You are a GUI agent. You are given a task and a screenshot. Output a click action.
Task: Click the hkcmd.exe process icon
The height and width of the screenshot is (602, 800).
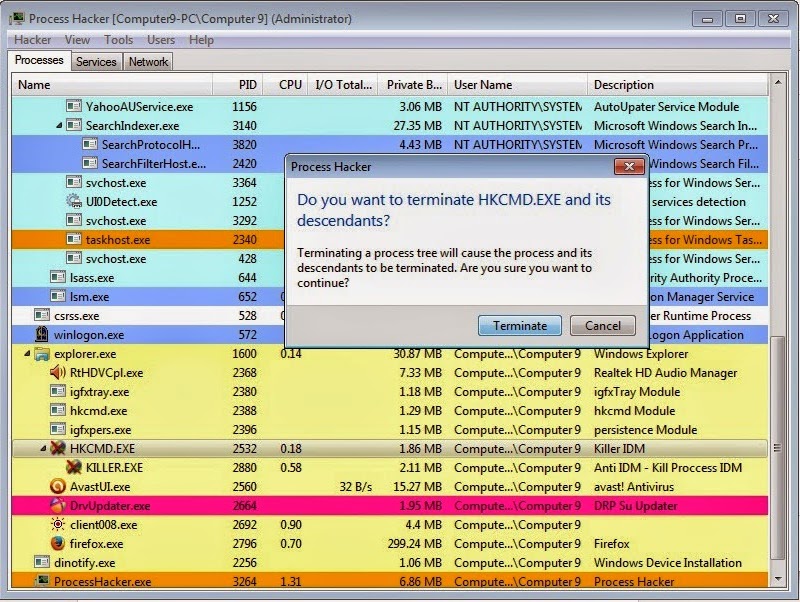point(58,410)
